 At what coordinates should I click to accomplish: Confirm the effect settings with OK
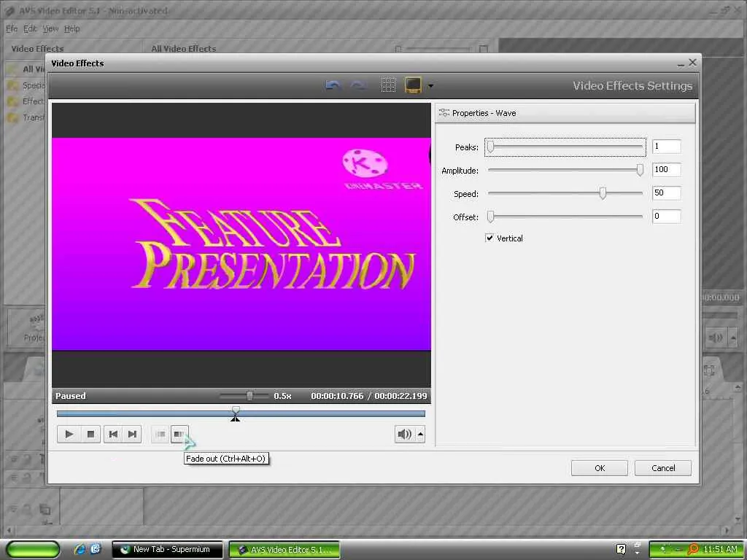[x=600, y=468]
